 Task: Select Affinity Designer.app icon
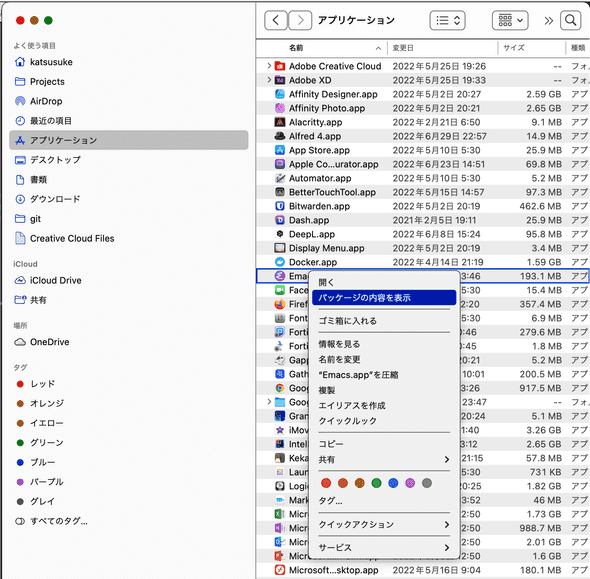coord(280,94)
